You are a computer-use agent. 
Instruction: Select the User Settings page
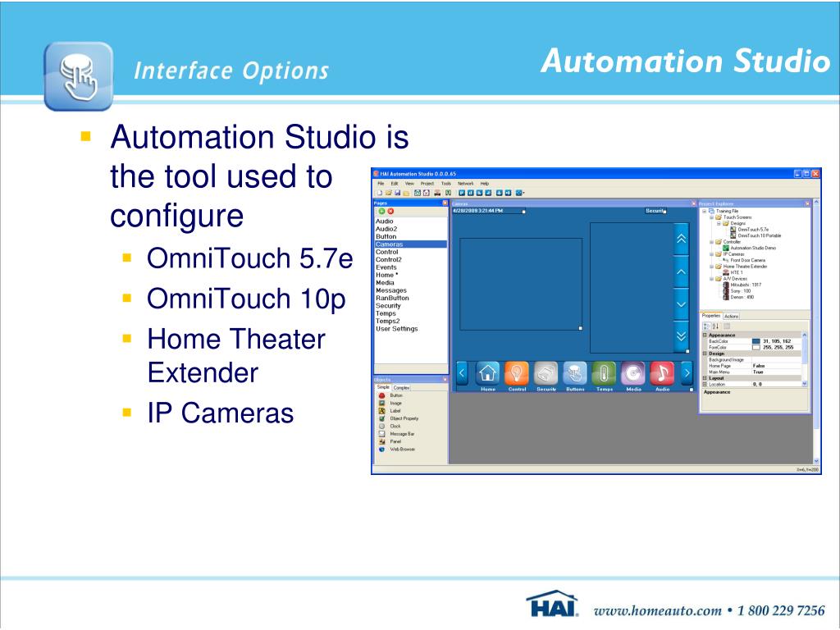tap(397, 329)
